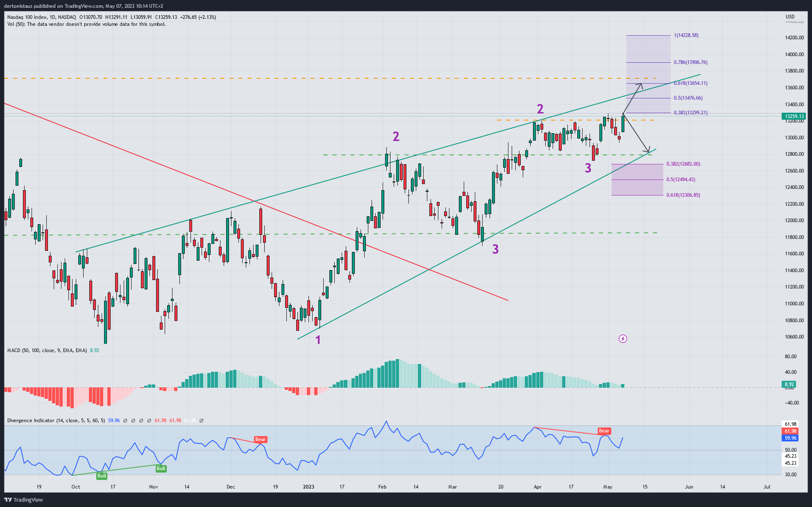Click the close price C13259.13 in the legend
This screenshot has width=812, height=507.
tap(166, 17)
